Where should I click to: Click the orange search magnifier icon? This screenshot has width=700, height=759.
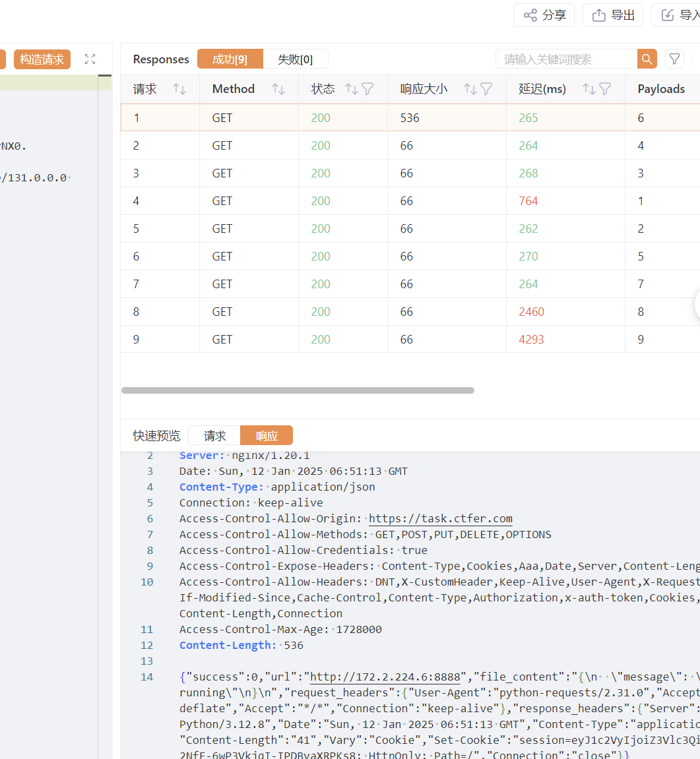pyautogui.click(x=647, y=59)
